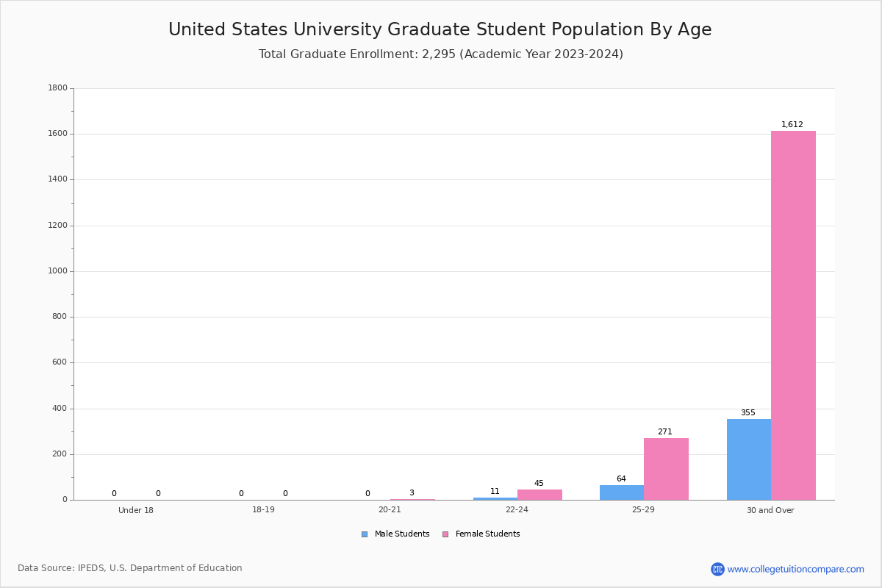The image size is (882, 588).
Task: Click the blue Male Students legend swatch
Action: tap(365, 534)
